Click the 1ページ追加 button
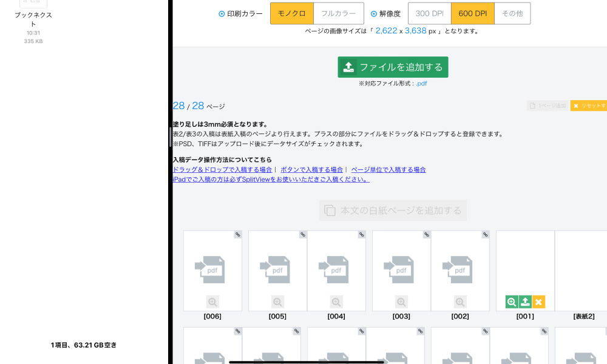The height and width of the screenshot is (364, 607). point(548,106)
